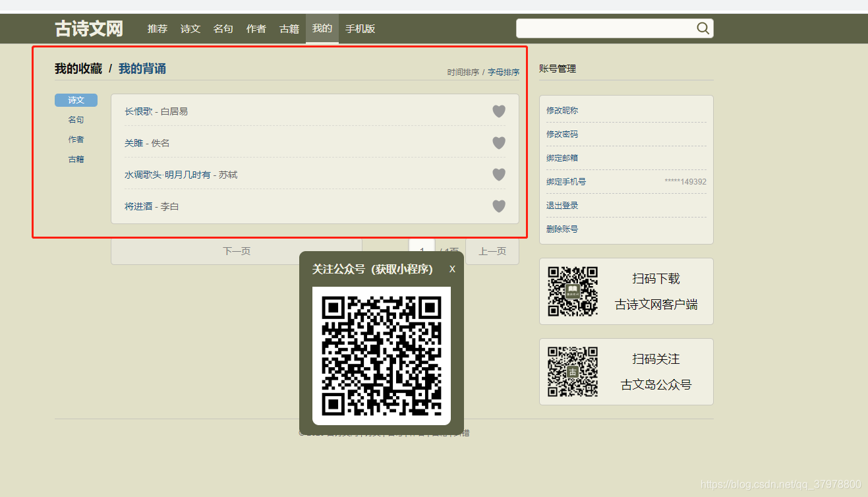Image resolution: width=868 pixels, height=497 pixels.
Task: Select the 诗文 sidebar category
Action: pyautogui.click(x=76, y=100)
